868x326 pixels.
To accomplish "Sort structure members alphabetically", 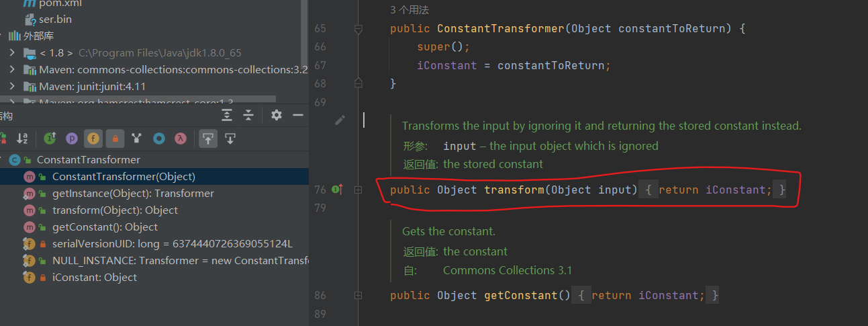I will [x=22, y=138].
